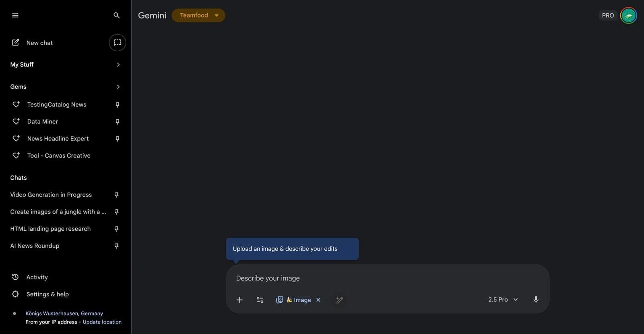Select the TestingCatalog News gem icon

[16, 104]
